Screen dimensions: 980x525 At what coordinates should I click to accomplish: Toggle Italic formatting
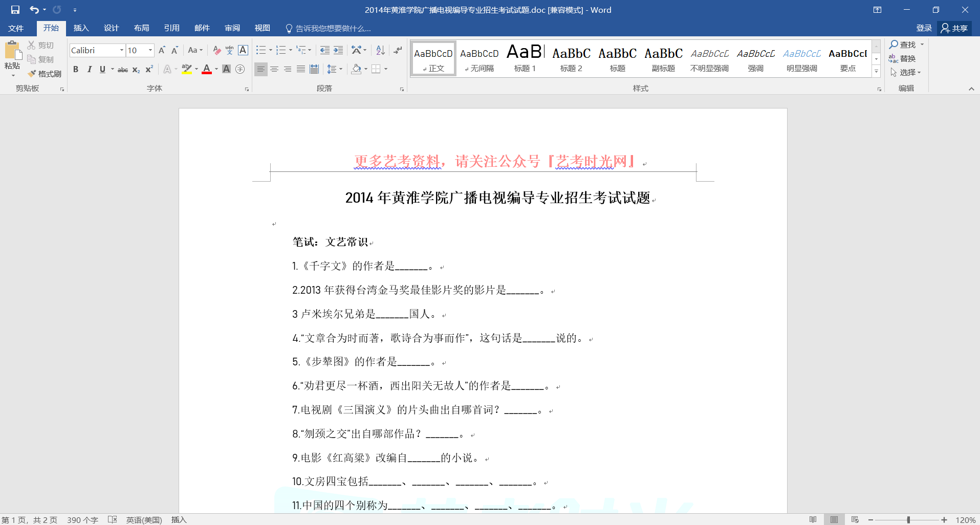coord(89,69)
